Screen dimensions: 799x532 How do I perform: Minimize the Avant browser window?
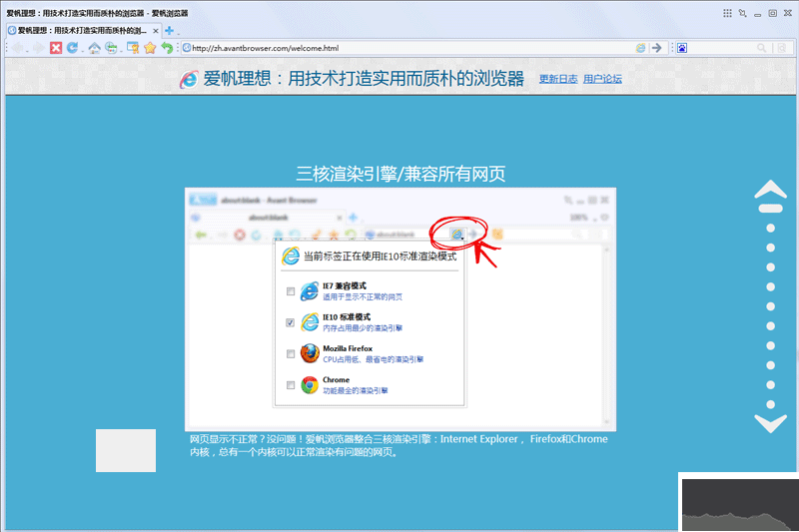(758, 14)
